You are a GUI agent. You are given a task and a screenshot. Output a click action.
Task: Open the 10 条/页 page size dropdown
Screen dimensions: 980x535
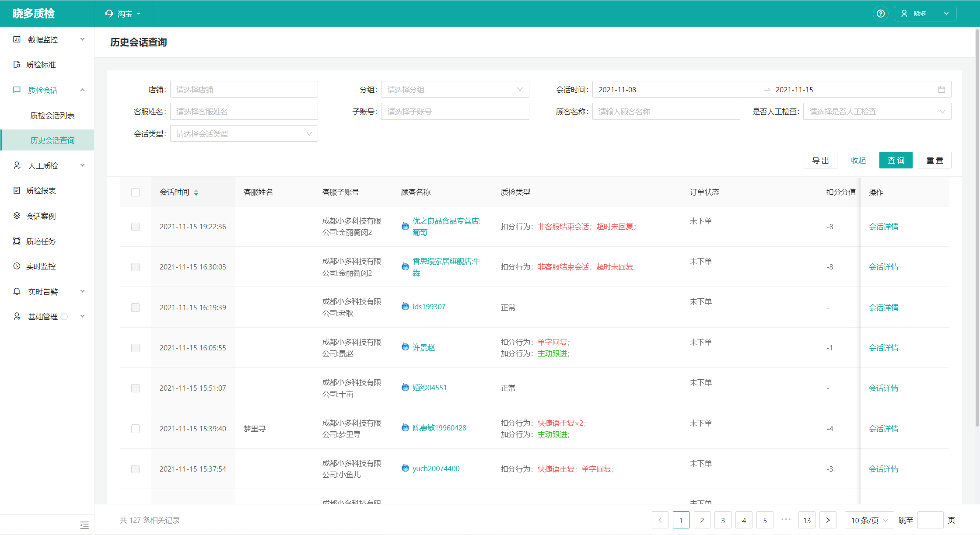[x=869, y=520]
